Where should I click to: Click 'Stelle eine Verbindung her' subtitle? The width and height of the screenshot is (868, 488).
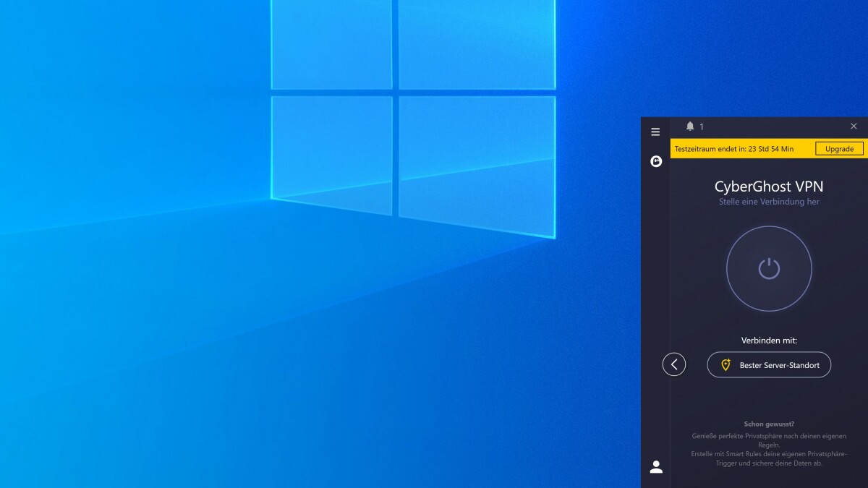(769, 202)
